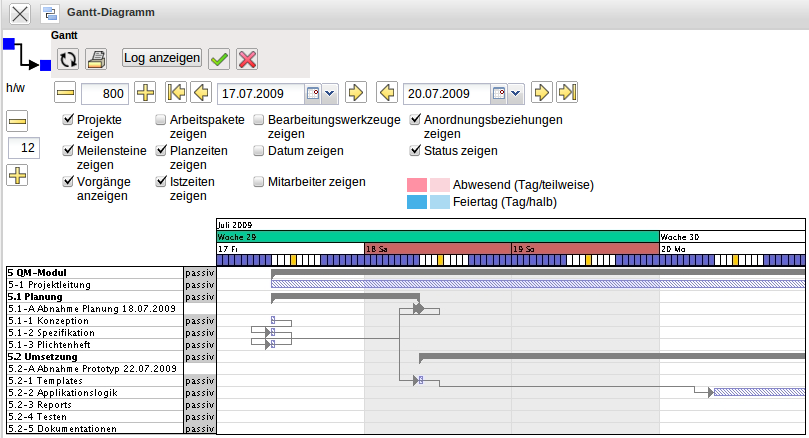Click the refresh Gantt icon
The height and width of the screenshot is (438, 809).
[x=68, y=58]
